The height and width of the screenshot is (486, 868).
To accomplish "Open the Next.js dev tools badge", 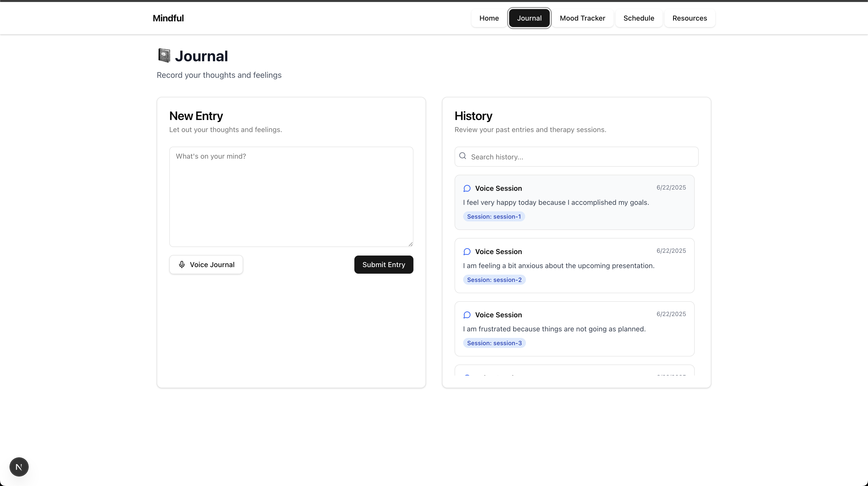I will click(19, 467).
